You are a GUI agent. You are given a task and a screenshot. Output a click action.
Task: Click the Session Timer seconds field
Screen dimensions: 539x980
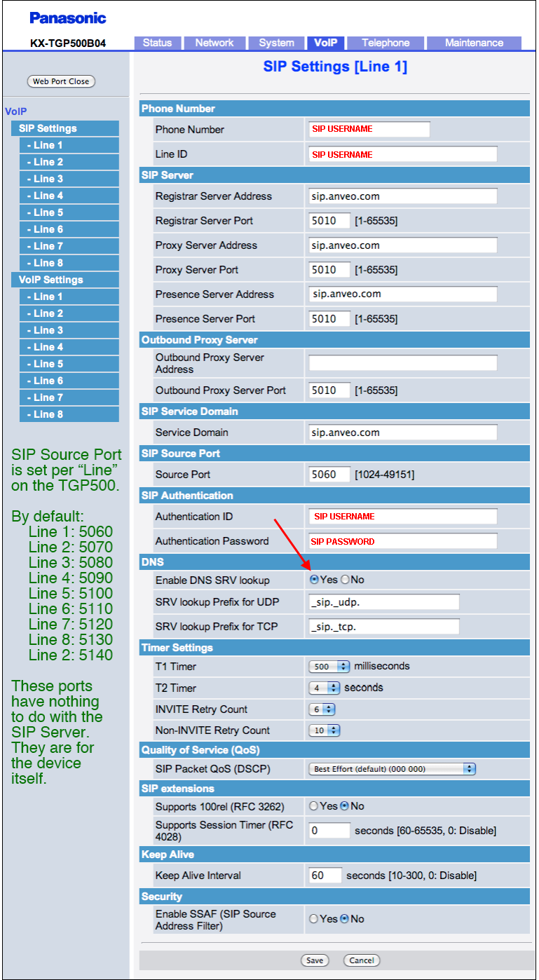pyautogui.click(x=329, y=831)
